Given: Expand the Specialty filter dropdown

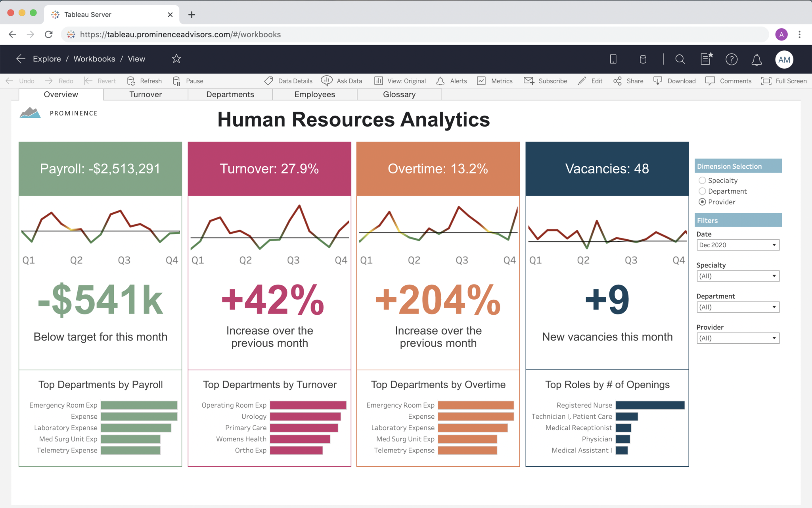Looking at the screenshot, I should pyautogui.click(x=737, y=276).
